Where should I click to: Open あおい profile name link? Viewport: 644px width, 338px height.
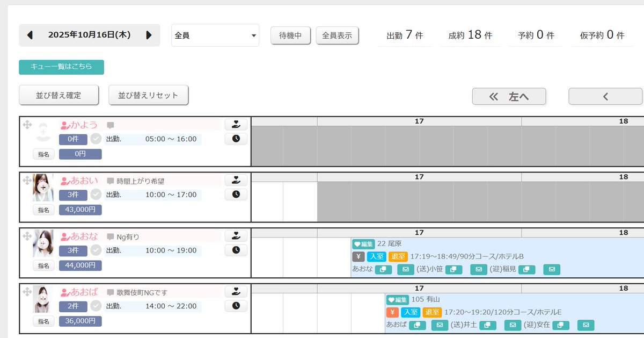79,181
